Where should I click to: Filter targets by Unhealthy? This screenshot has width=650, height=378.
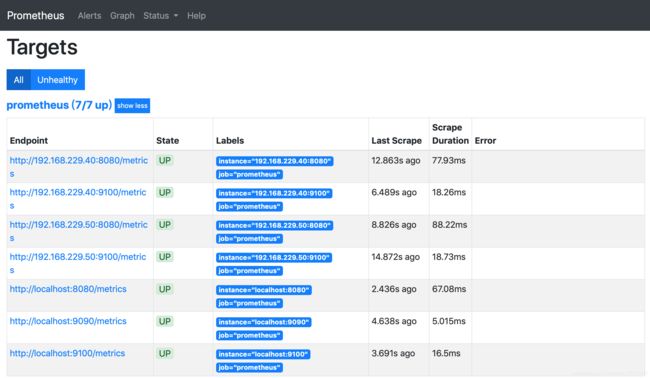point(58,80)
